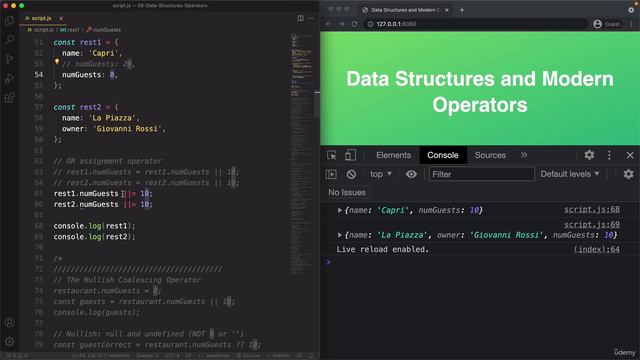Open DevTools settings gear

coord(589,155)
